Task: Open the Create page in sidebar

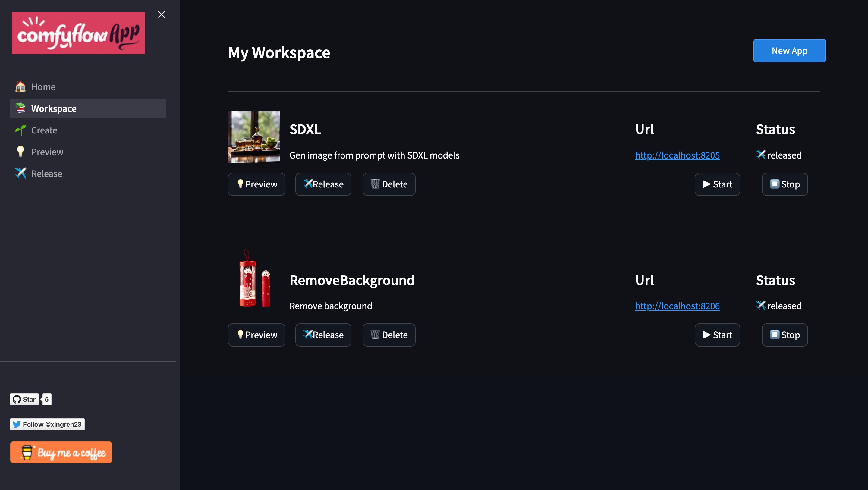Action: [x=44, y=130]
